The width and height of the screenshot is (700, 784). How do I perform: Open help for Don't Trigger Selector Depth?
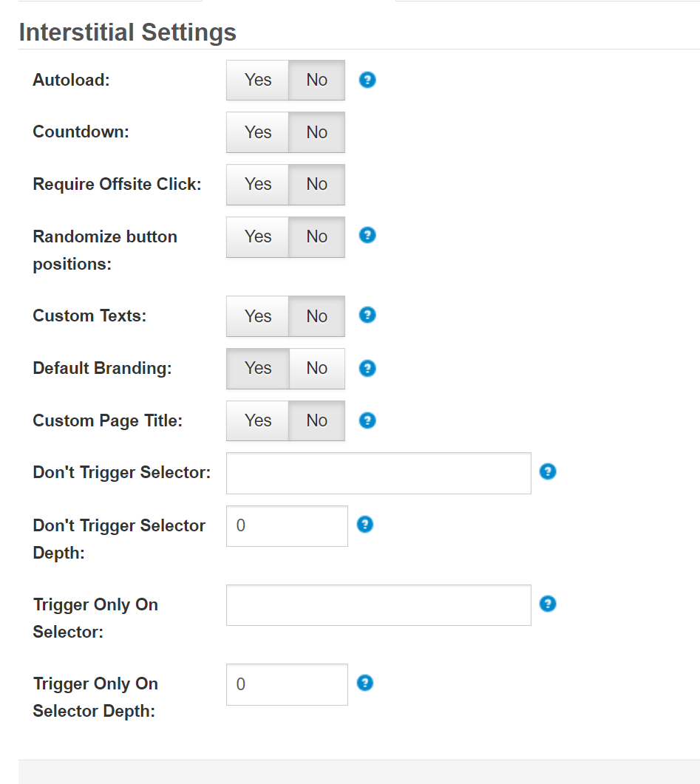click(365, 525)
